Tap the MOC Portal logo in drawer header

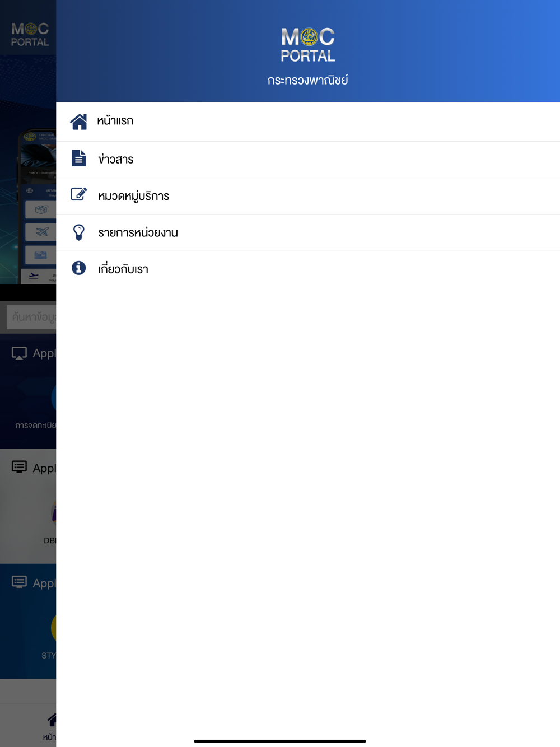pyautogui.click(x=308, y=45)
